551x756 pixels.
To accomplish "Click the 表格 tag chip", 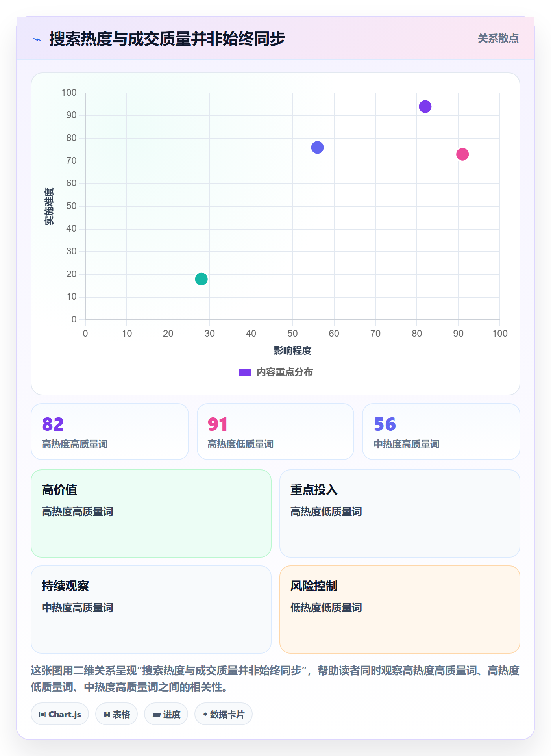I will [116, 714].
